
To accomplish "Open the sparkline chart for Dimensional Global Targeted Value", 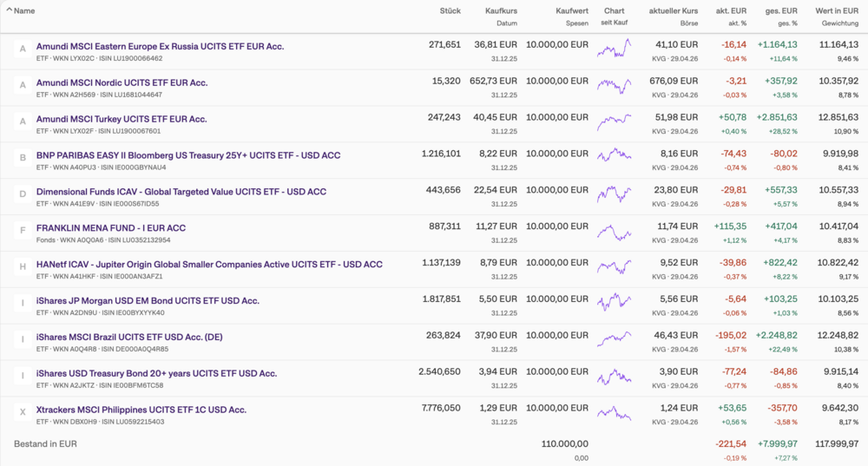I will pyautogui.click(x=614, y=194).
